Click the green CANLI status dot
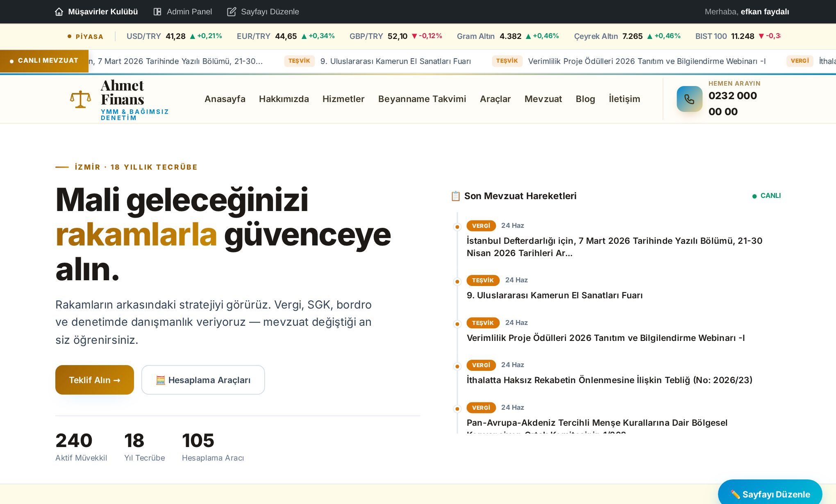Image resolution: width=836 pixels, height=504 pixels. pyautogui.click(x=754, y=196)
